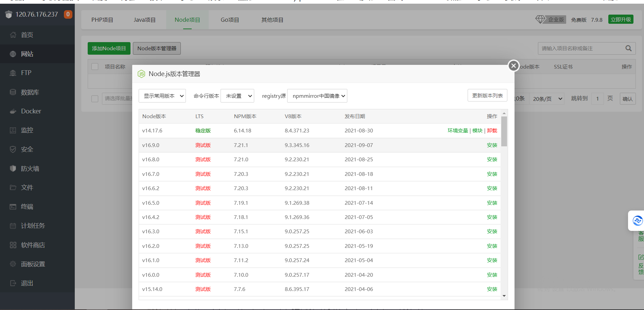This screenshot has width=644, height=310.
Task: Open the 请选择批量操作 dropdown
Action: pos(117,98)
